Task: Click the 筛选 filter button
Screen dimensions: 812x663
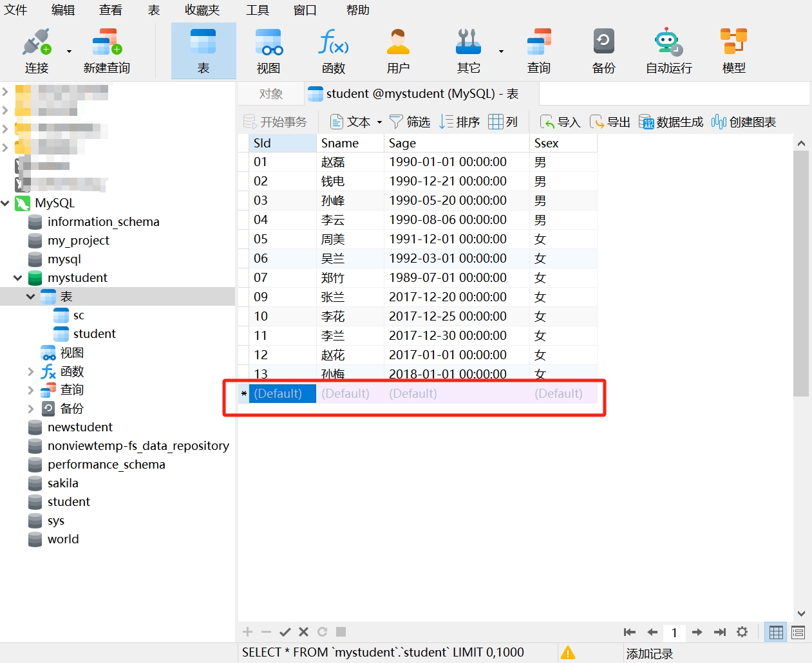Action: pyautogui.click(x=410, y=122)
